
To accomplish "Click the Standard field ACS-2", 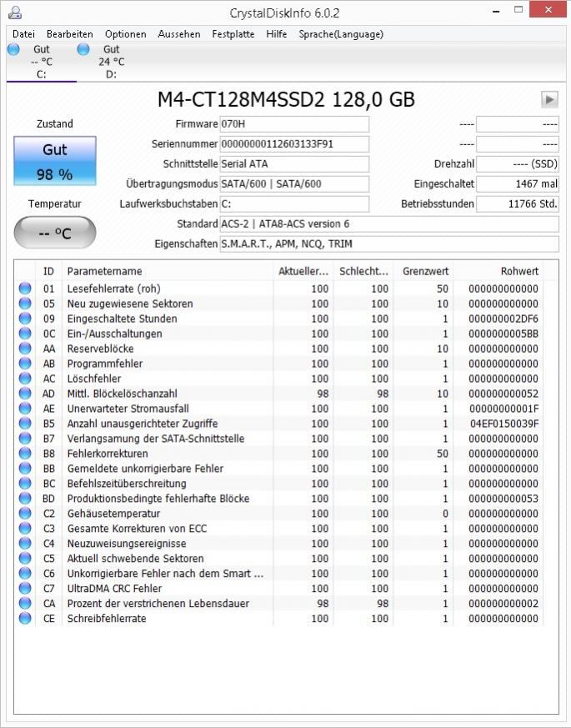I will point(389,223).
